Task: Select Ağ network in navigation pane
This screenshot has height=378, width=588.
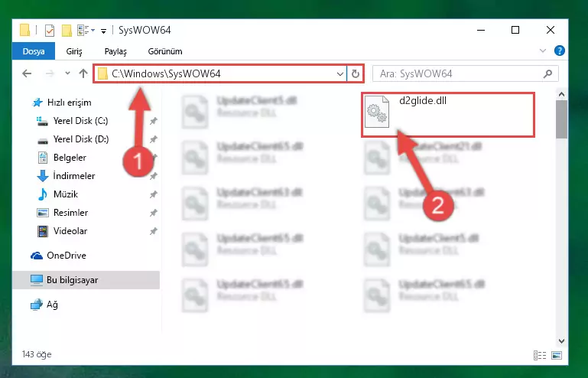Action: pos(52,305)
